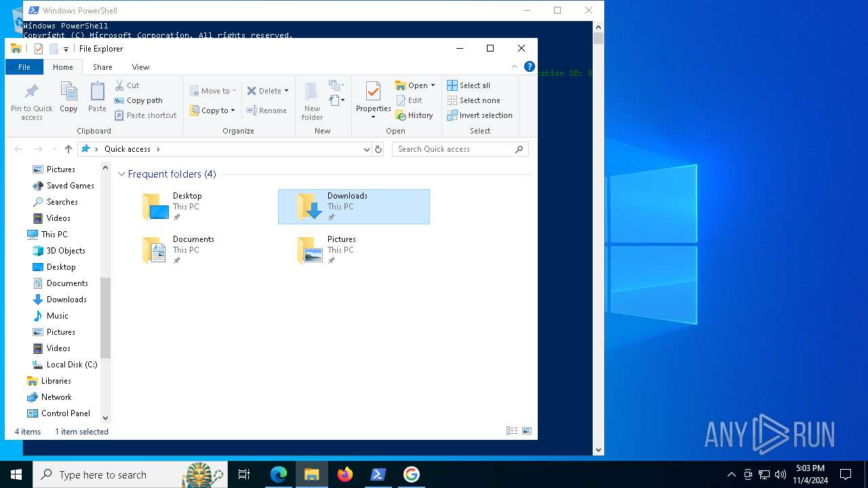Open Customize Quick Access Toolbar arrow
This screenshot has height=488, width=868.
[66, 49]
